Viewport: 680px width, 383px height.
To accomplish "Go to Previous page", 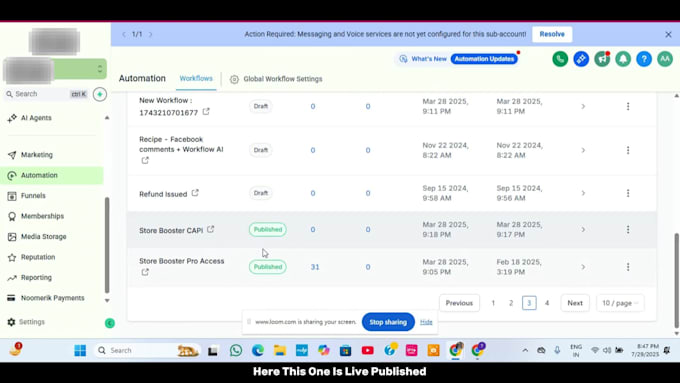I will 459,303.
